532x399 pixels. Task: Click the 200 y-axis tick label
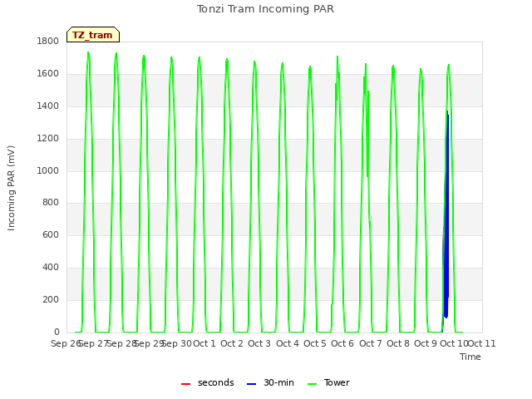click(51, 299)
